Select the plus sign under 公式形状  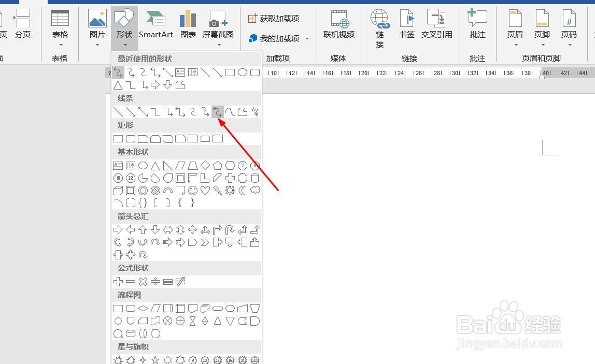tap(118, 282)
